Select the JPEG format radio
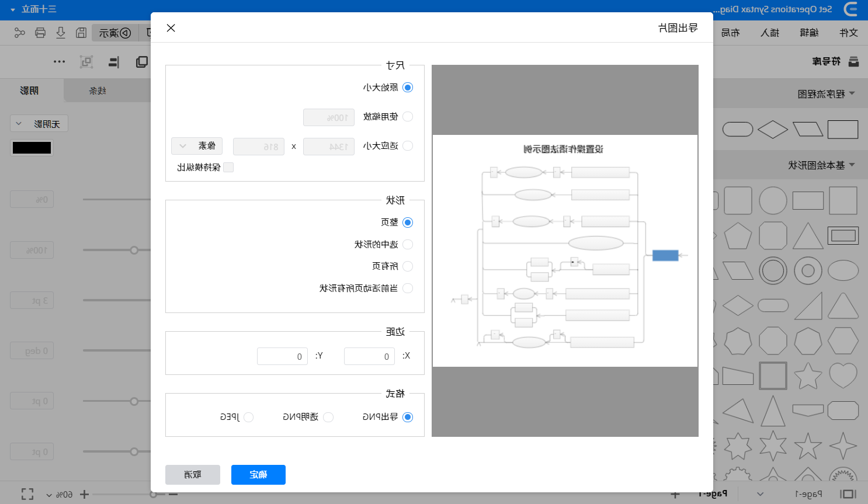This screenshot has height=504, width=868. pos(248,417)
